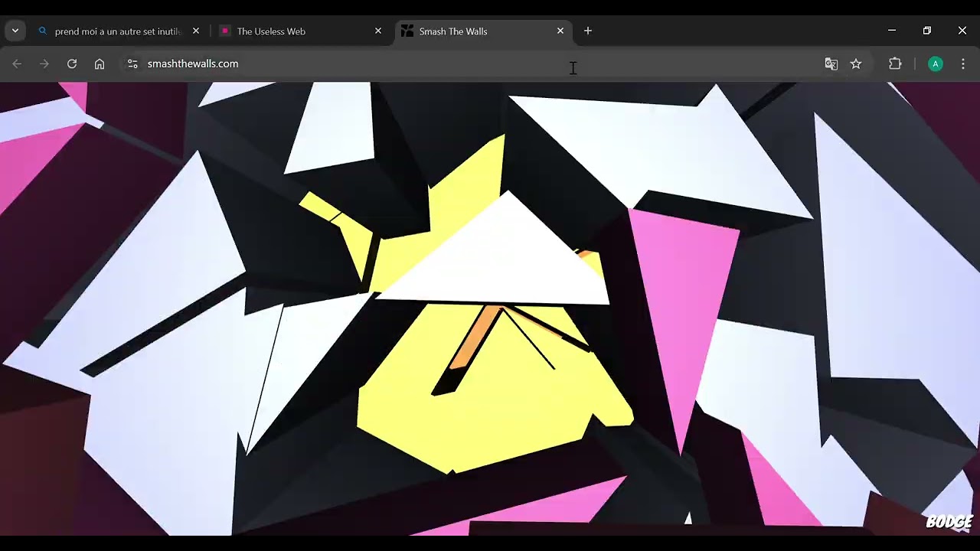Close the Smash The Walls tab
The image size is (980, 551).
point(560,31)
